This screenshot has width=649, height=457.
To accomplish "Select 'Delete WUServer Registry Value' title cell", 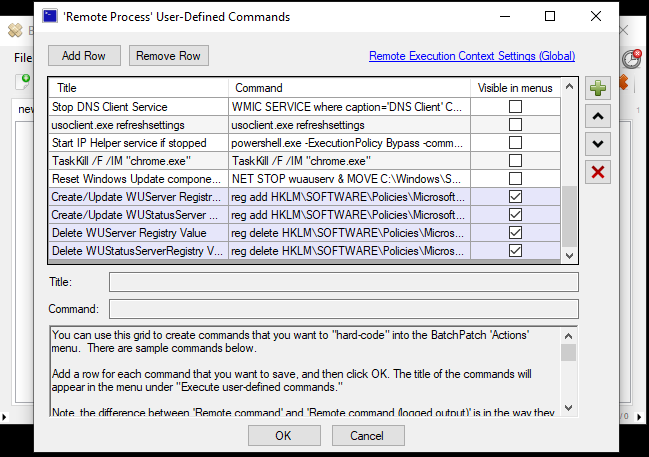I will (138, 233).
